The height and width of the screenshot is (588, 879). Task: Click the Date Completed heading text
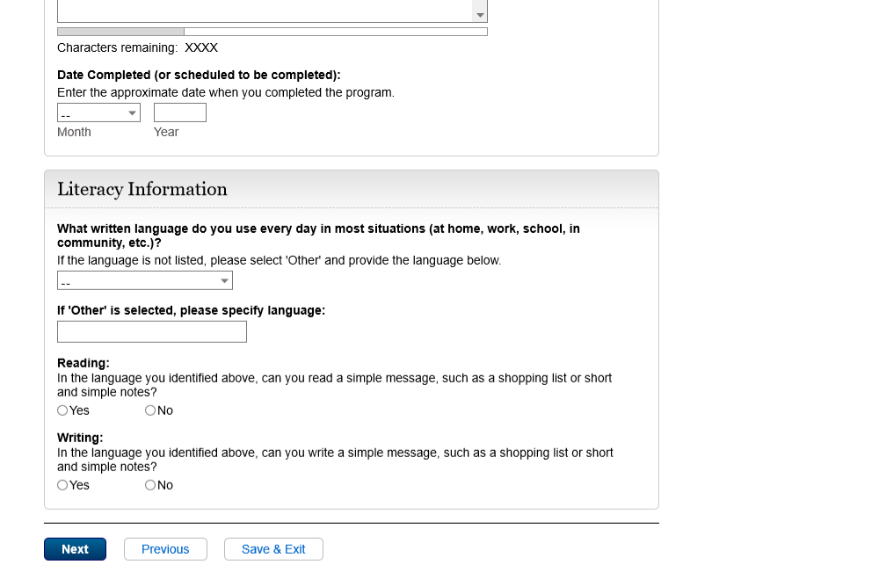(199, 76)
